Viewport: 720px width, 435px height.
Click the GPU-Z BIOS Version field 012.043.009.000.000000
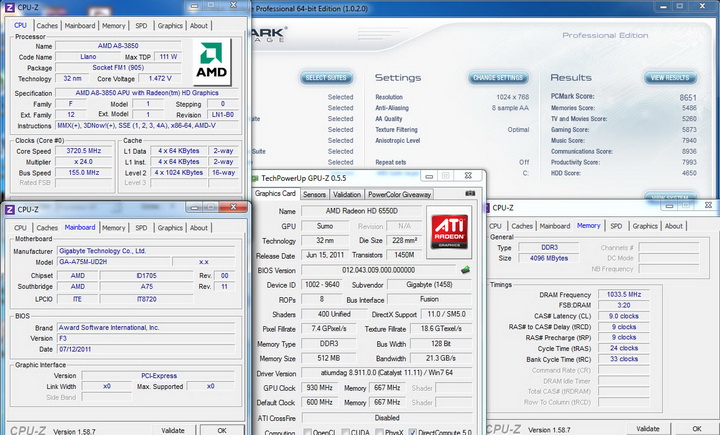pos(378,270)
